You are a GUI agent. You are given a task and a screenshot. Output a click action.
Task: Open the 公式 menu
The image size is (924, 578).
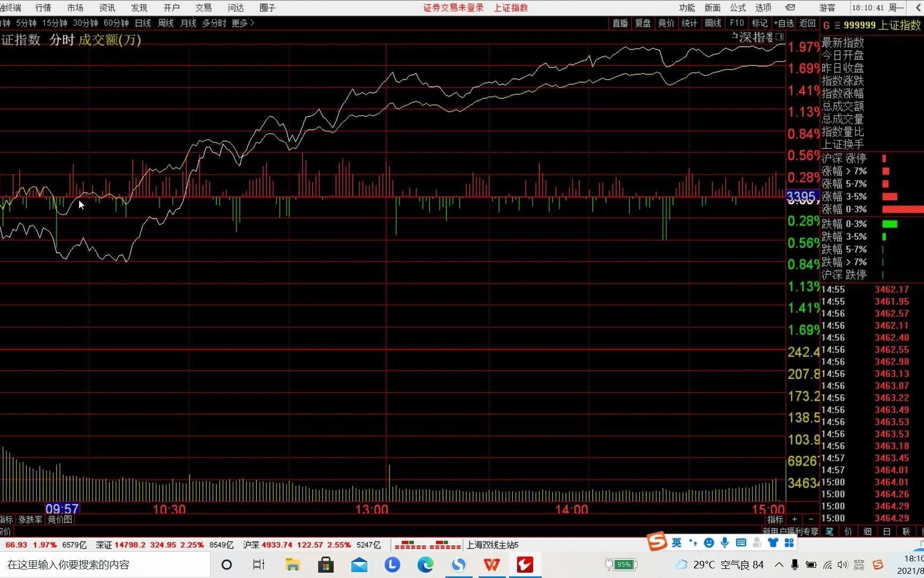click(738, 7)
